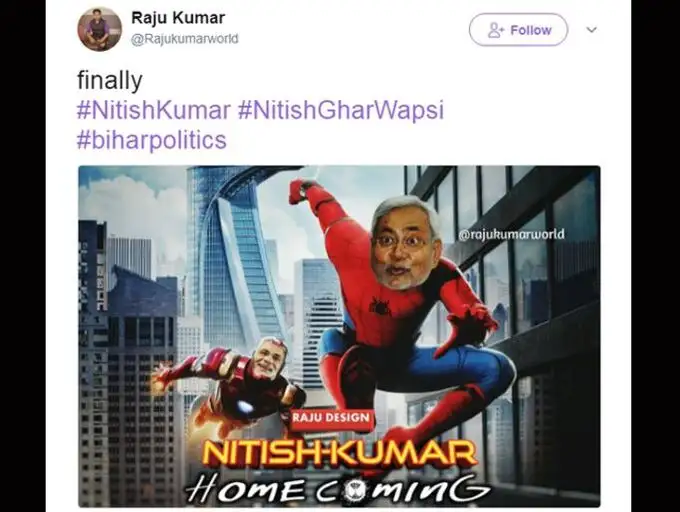Visit the @Rajukumarworld handle below the name
This screenshot has width=680, height=512.
pyautogui.click(x=185, y=39)
